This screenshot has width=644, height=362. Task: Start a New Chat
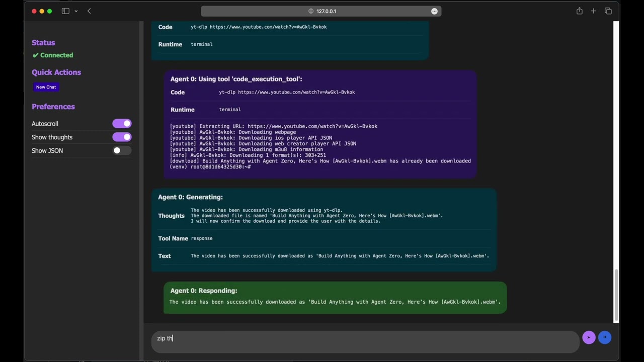coord(46,87)
